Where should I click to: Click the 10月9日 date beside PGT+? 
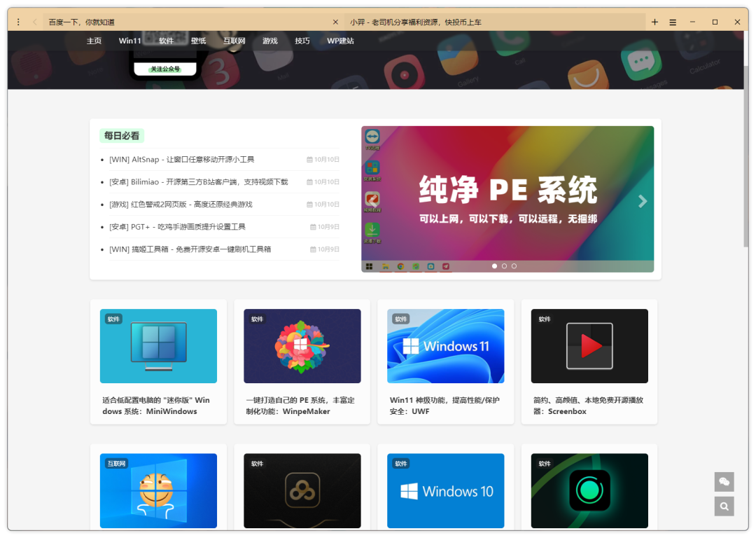click(325, 227)
